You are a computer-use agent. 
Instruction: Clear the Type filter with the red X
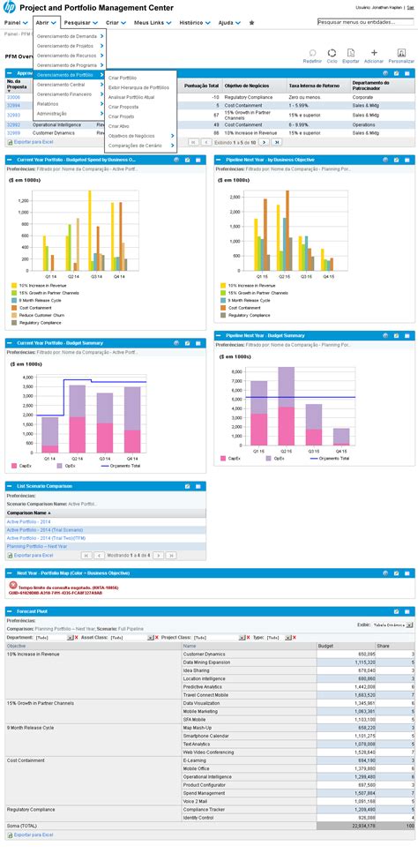tap(294, 638)
